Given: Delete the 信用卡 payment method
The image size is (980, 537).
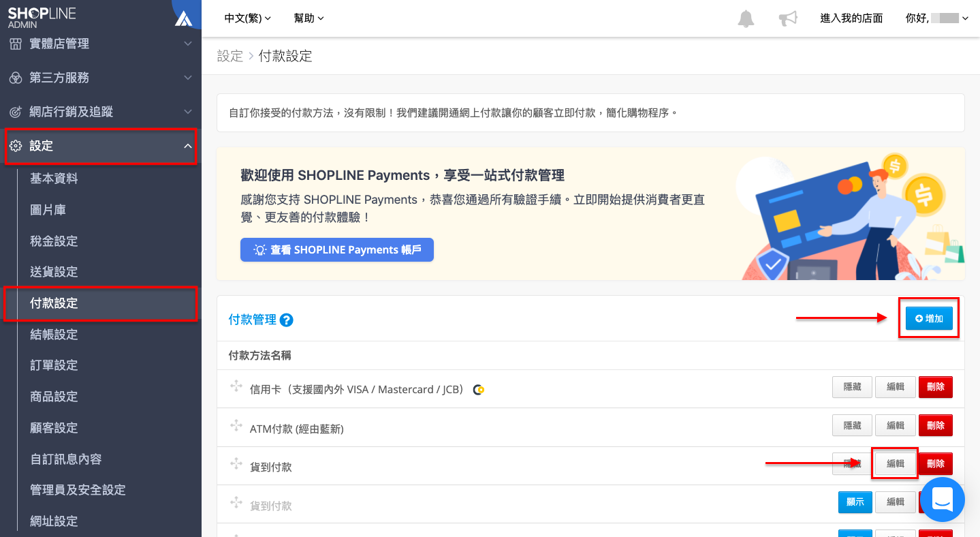Looking at the screenshot, I should (936, 387).
